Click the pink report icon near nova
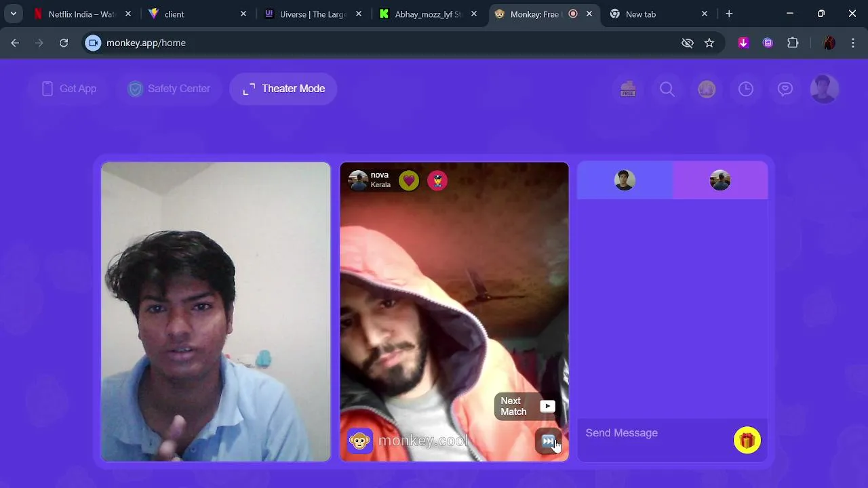This screenshot has height=488, width=868. [x=437, y=181]
